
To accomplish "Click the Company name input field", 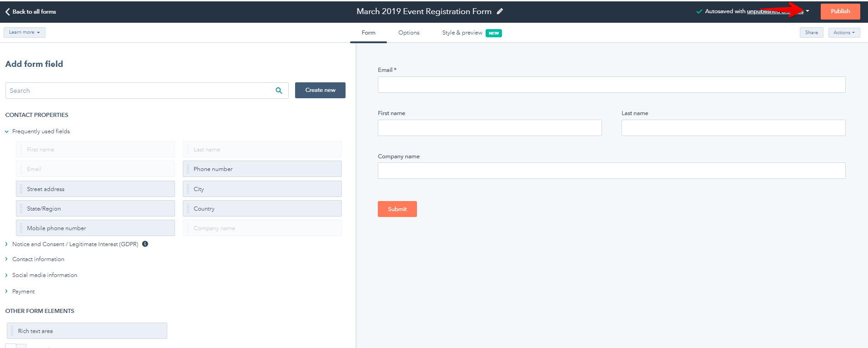I will pos(612,171).
